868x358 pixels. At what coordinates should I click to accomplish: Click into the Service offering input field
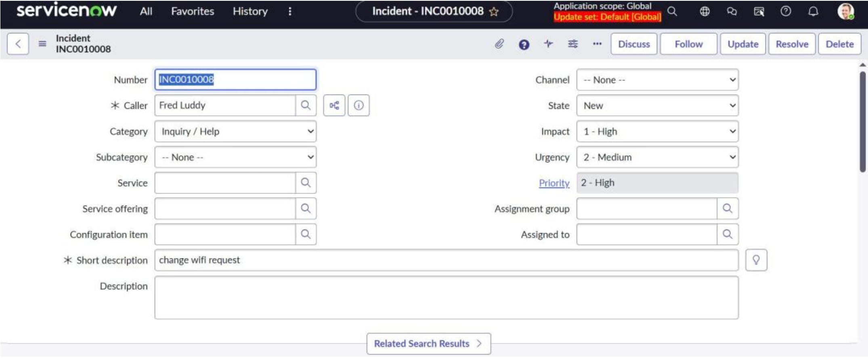pos(225,208)
